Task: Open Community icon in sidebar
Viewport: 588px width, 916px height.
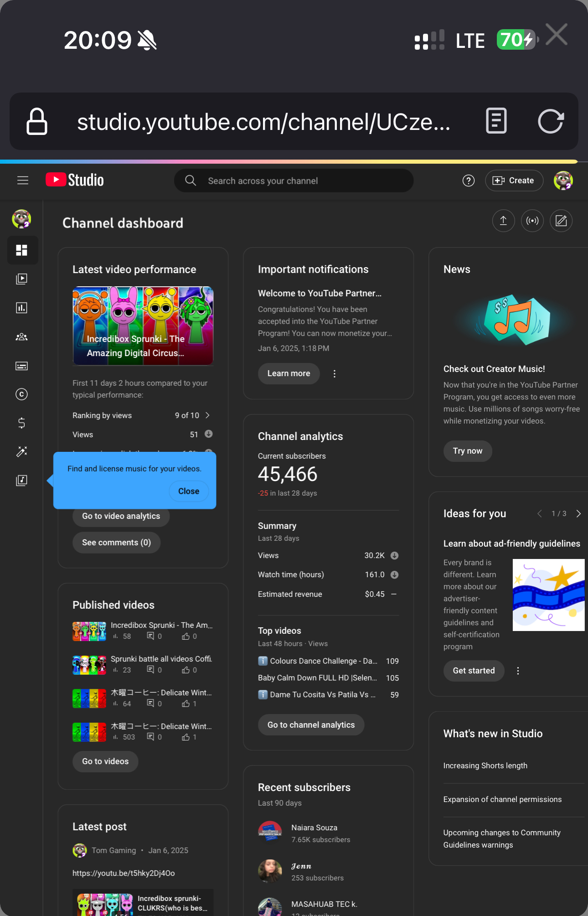Action: pyautogui.click(x=21, y=337)
